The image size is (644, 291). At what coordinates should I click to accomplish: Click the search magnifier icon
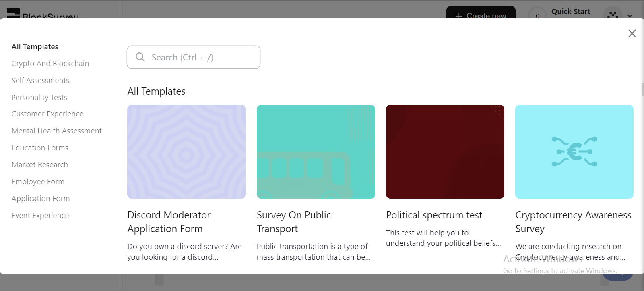pos(140,57)
